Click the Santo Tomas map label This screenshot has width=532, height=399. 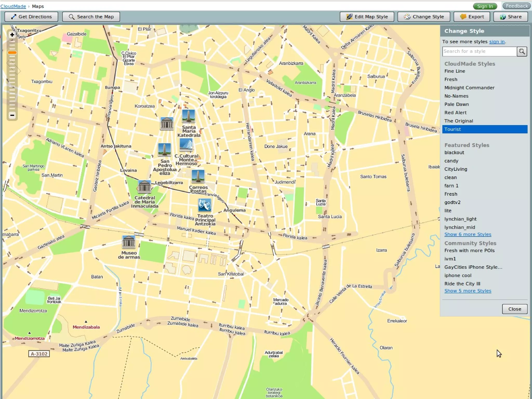coord(373,177)
